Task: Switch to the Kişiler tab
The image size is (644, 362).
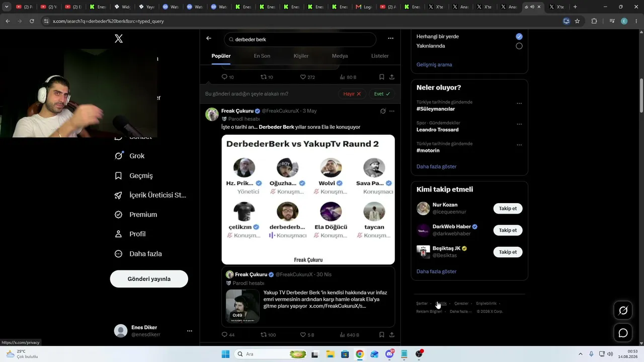Action: [301, 56]
